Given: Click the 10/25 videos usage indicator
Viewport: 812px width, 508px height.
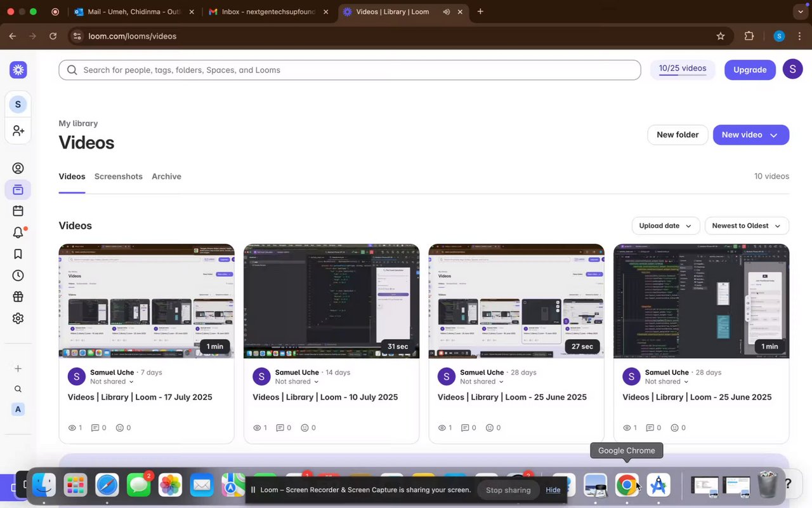Looking at the screenshot, I should tap(683, 69).
